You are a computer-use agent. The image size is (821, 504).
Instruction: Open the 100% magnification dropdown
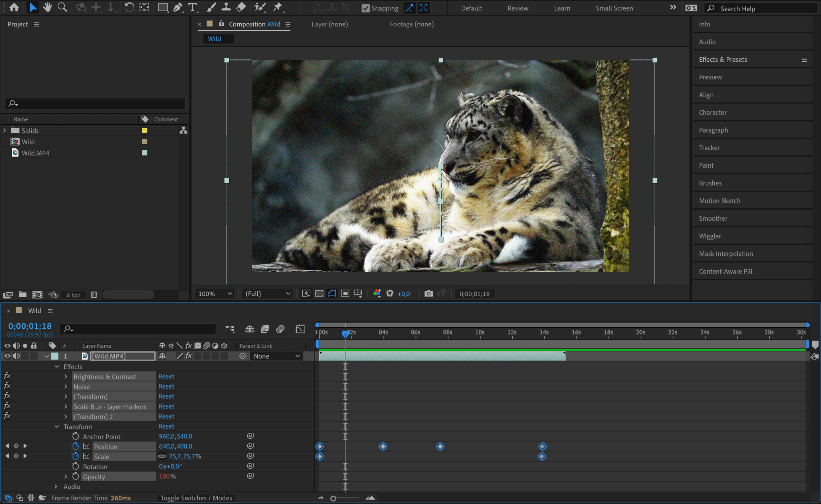point(215,294)
